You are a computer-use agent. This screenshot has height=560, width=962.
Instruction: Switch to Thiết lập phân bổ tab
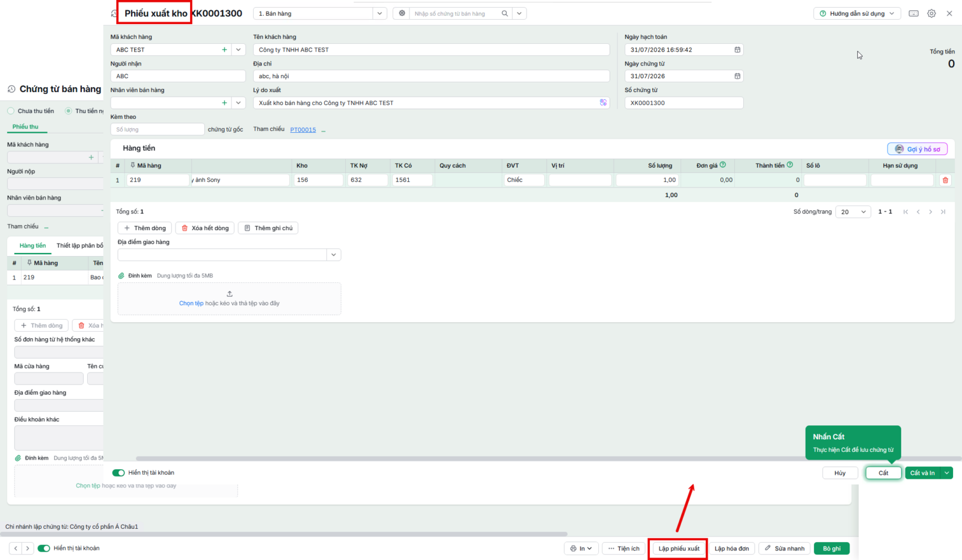80,245
